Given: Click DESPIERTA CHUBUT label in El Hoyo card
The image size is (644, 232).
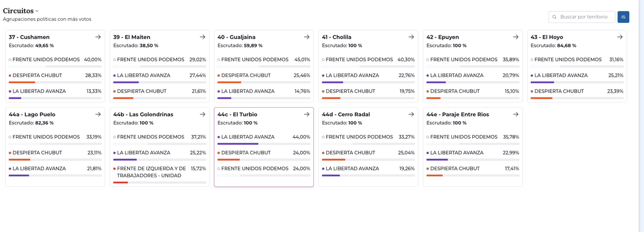Looking at the screenshot, I should tap(559, 92).
